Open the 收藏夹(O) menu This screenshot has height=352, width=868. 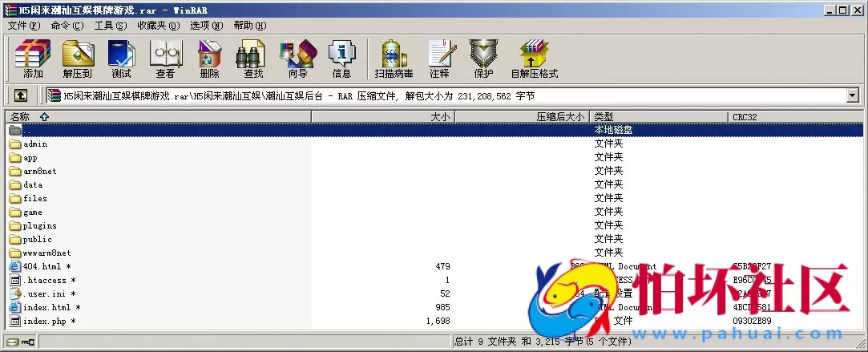coord(159,26)
